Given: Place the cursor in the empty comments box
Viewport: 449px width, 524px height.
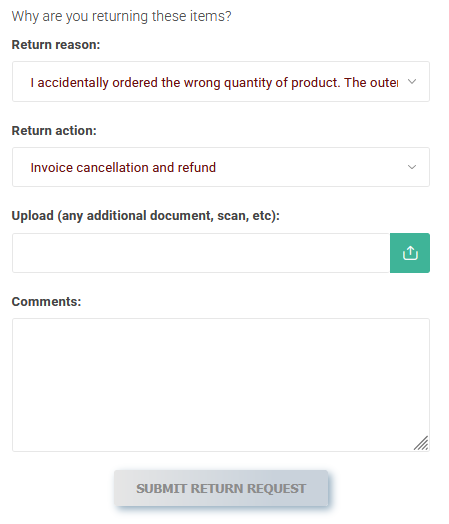Looking at the screenshot, I should [x=221, y=385].
